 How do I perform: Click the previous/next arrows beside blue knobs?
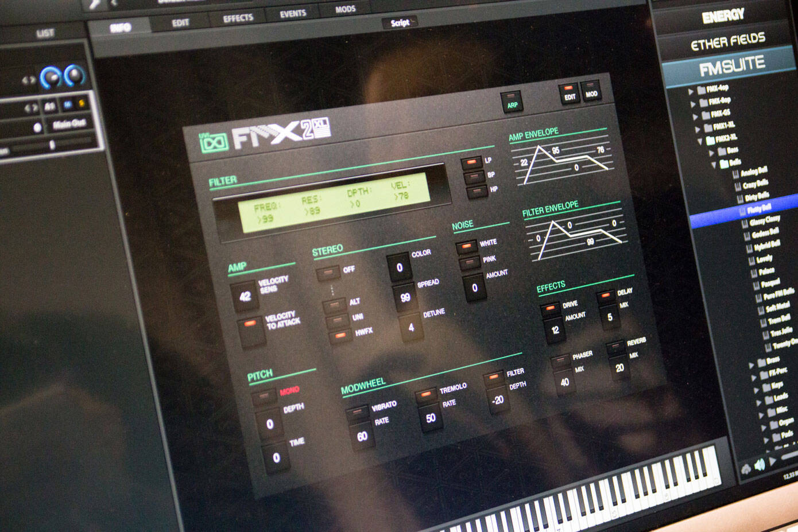tap(28, 81)
